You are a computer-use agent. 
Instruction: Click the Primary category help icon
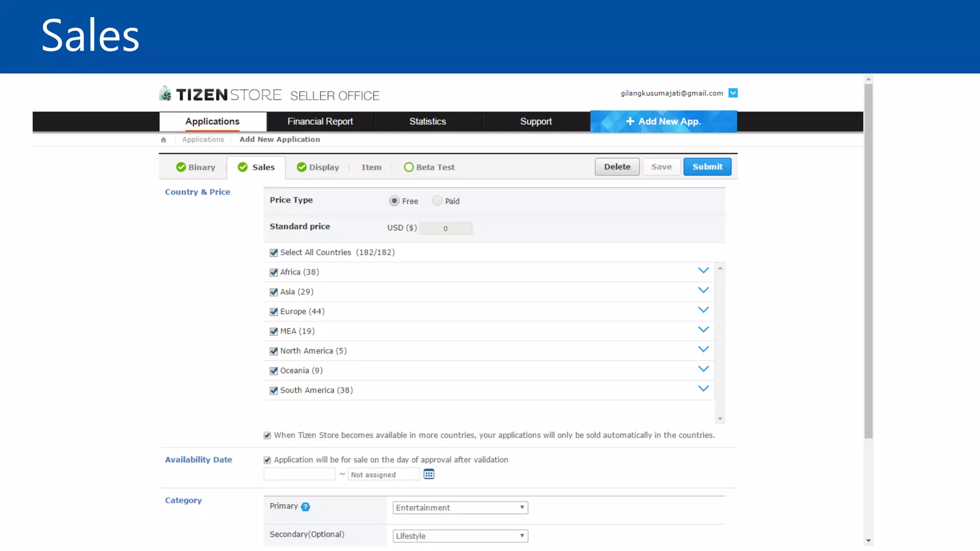coord(305,507)
